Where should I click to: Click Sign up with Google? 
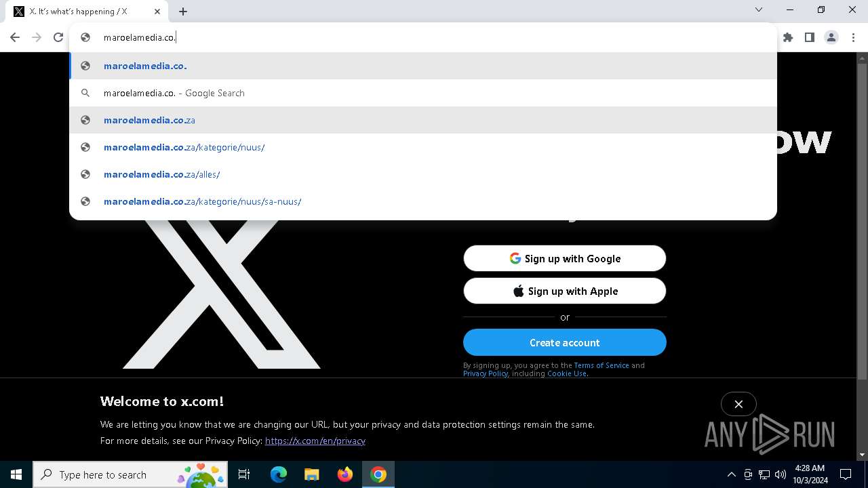(x=565, y=258)
